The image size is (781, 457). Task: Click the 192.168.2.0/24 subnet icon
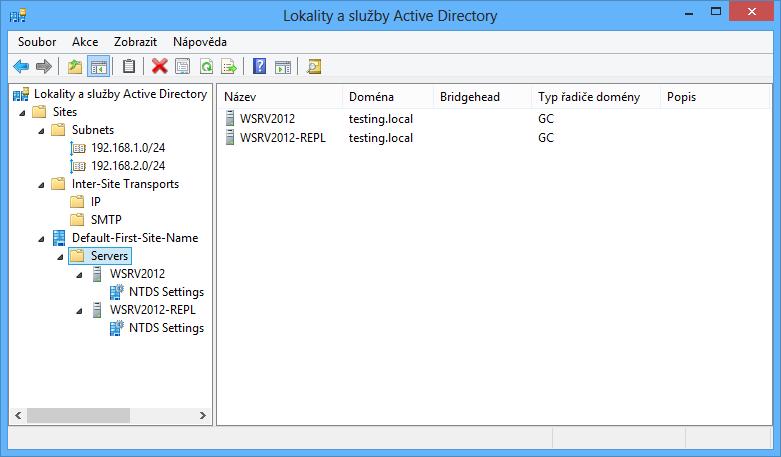coord(78,166)
